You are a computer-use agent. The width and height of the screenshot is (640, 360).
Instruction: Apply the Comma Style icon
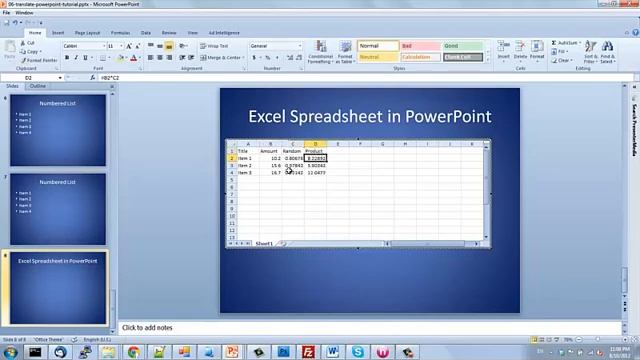click(x=277, y=58)
